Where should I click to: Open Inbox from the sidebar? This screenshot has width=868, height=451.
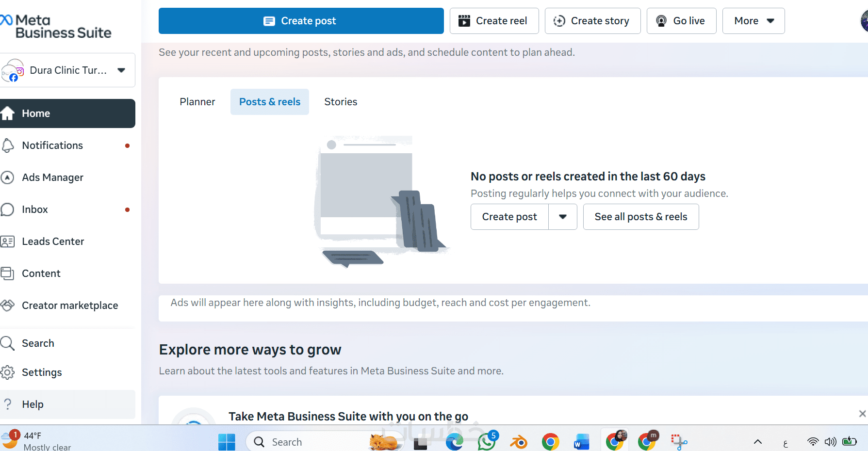(67, 209)
